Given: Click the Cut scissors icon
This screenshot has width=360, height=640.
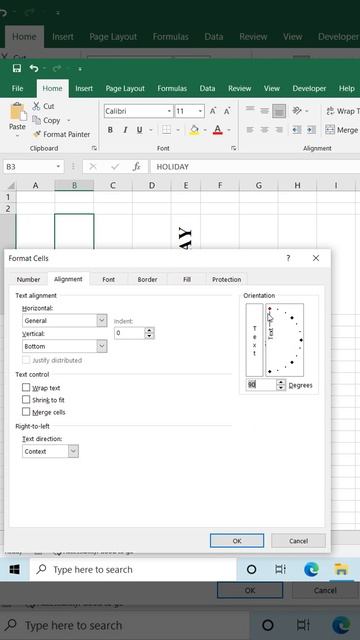Looking at the screenshot, I should pos(37,106).
